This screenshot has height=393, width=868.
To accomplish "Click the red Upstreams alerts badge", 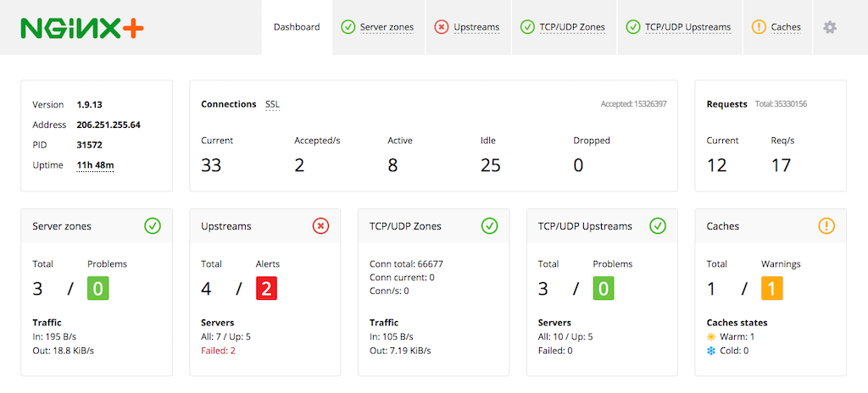I will [x=267, y=289].
